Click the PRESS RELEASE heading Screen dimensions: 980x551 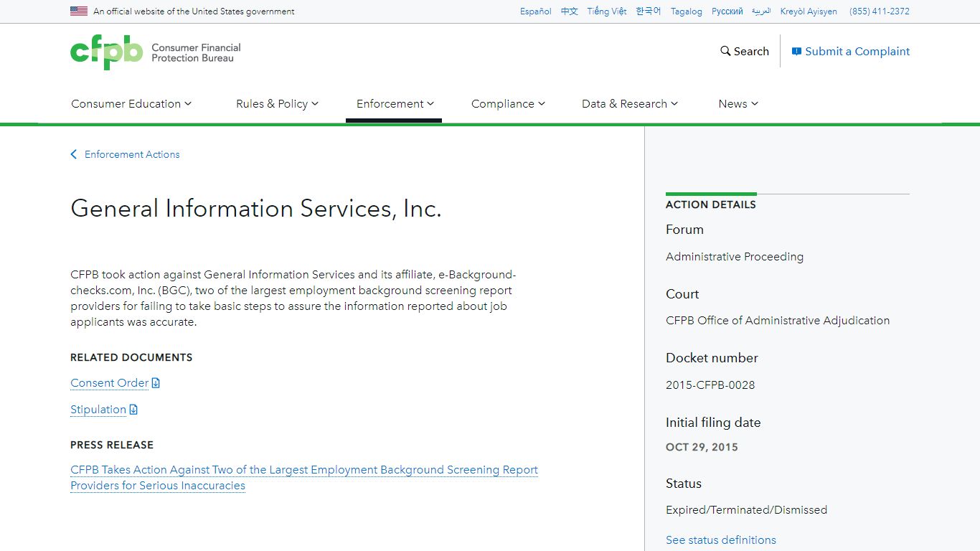click(112, 445)
